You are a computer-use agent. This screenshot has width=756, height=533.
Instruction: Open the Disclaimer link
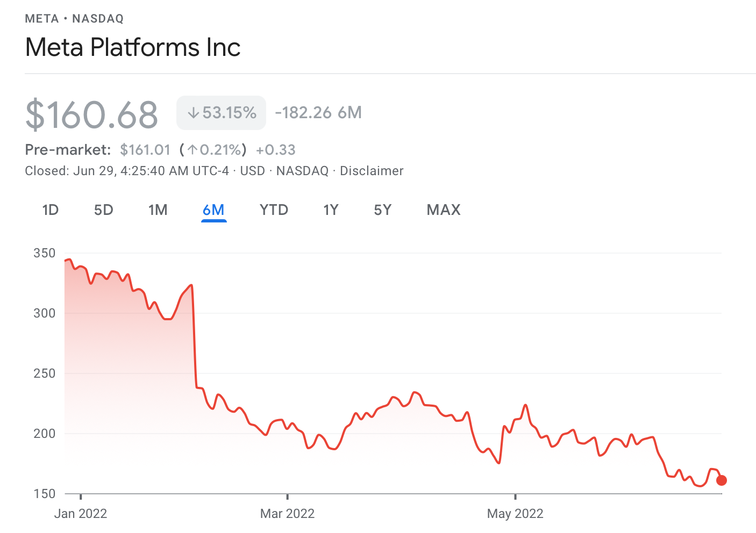point(372,171)
